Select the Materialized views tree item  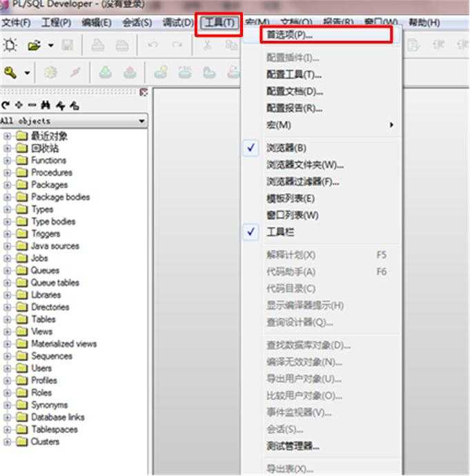coord(64,343)
